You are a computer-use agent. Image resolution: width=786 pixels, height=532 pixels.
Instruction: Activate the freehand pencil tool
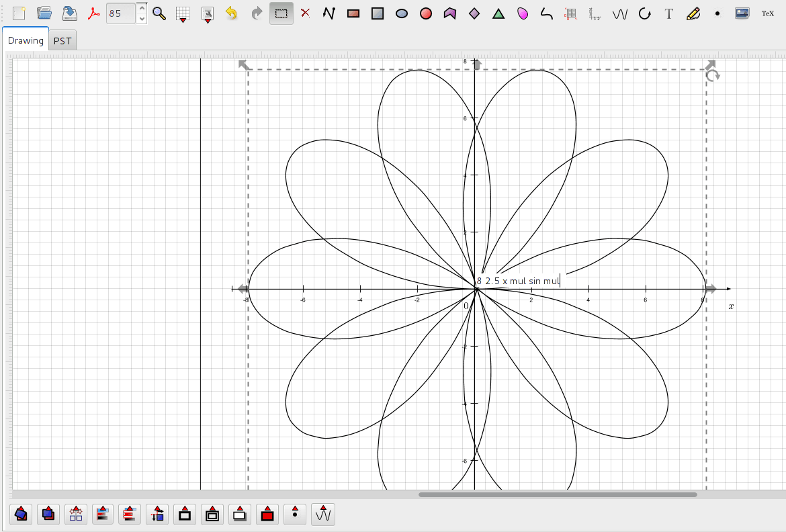click(x=693, y=13)
